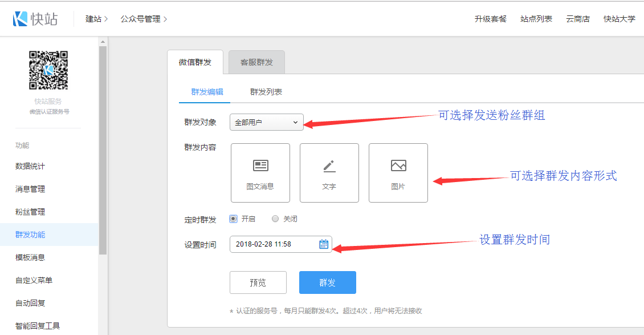The height and width of the screenshot is (335, 644).
Task: Select the 图文消息 content type icon
Action: [x=260, y=166]
